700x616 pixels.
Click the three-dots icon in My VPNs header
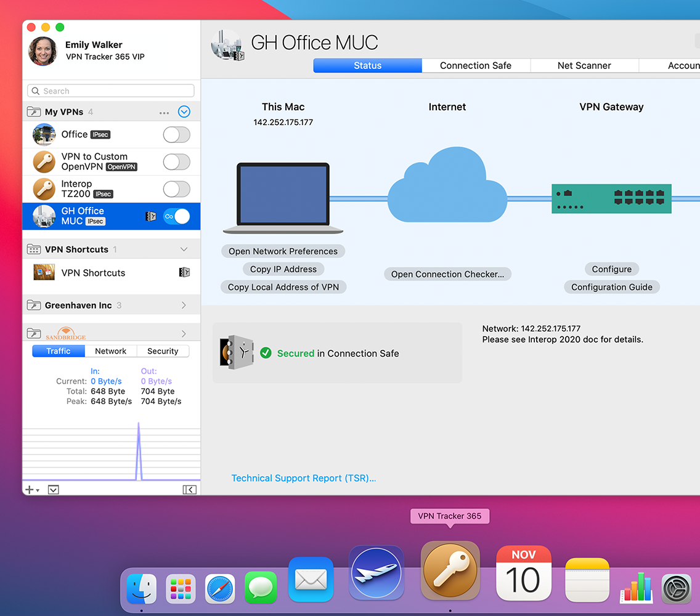coord(164,113)
